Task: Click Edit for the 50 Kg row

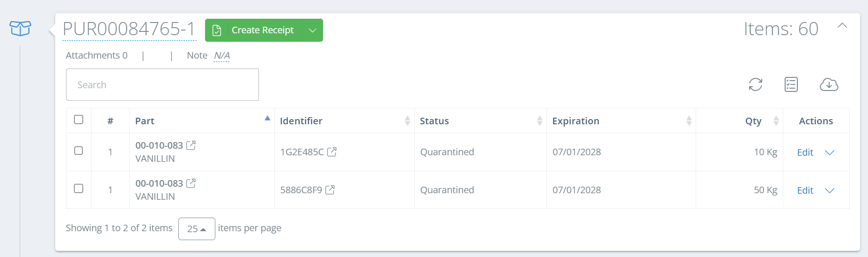Action: [805, 190]
